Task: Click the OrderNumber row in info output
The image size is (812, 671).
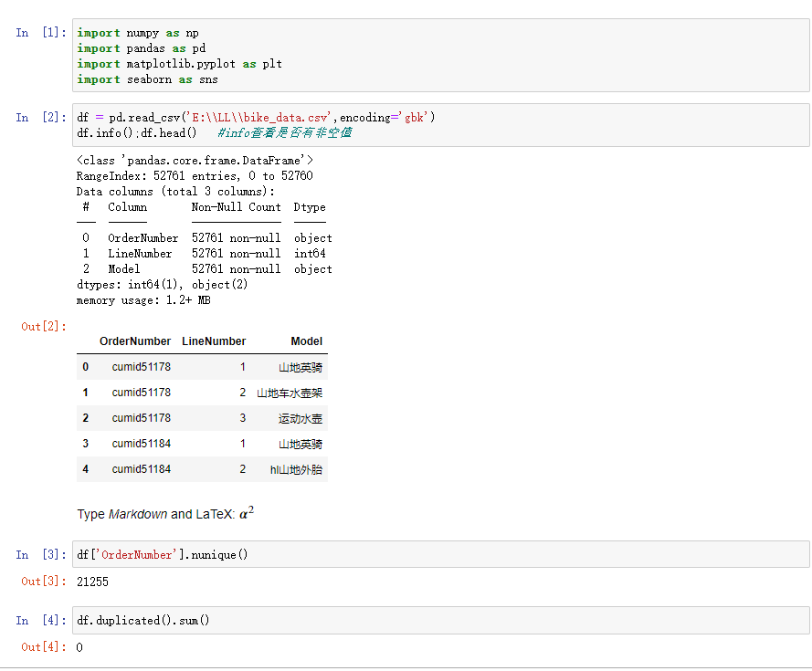Action: click(206, 238)
